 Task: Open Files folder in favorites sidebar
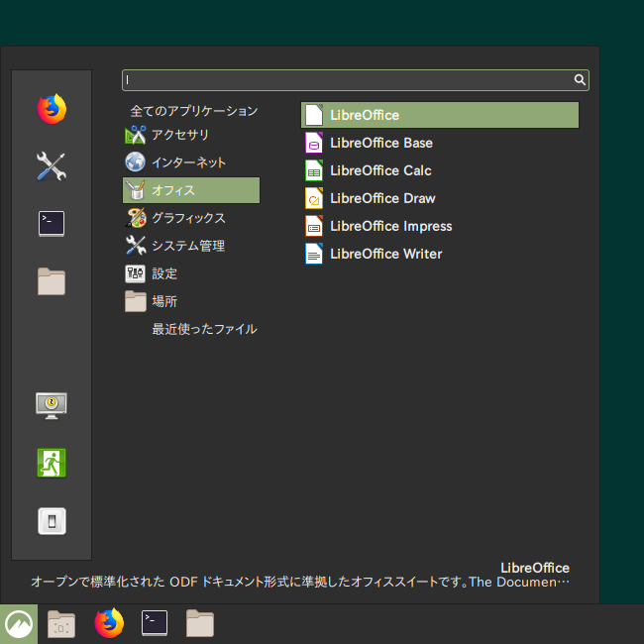pyautogui.click(x=52, y=281)
